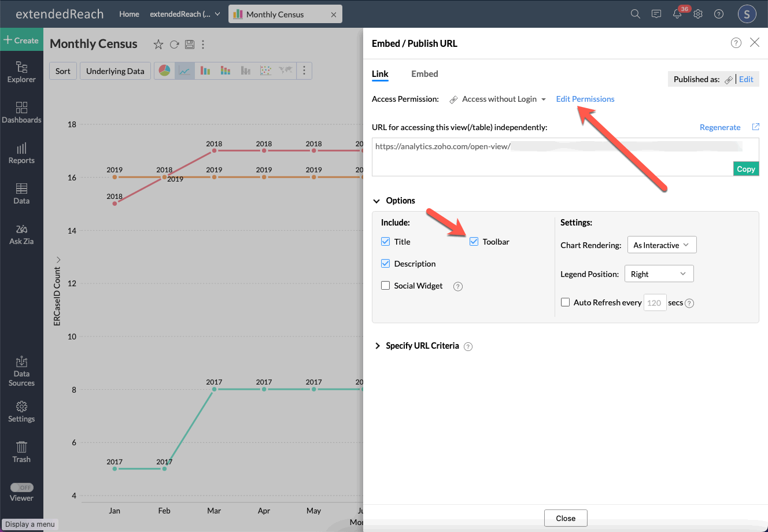Toggle the Viewer mode switch
This screenshot has width=768, height=532.
pos(22,487)
